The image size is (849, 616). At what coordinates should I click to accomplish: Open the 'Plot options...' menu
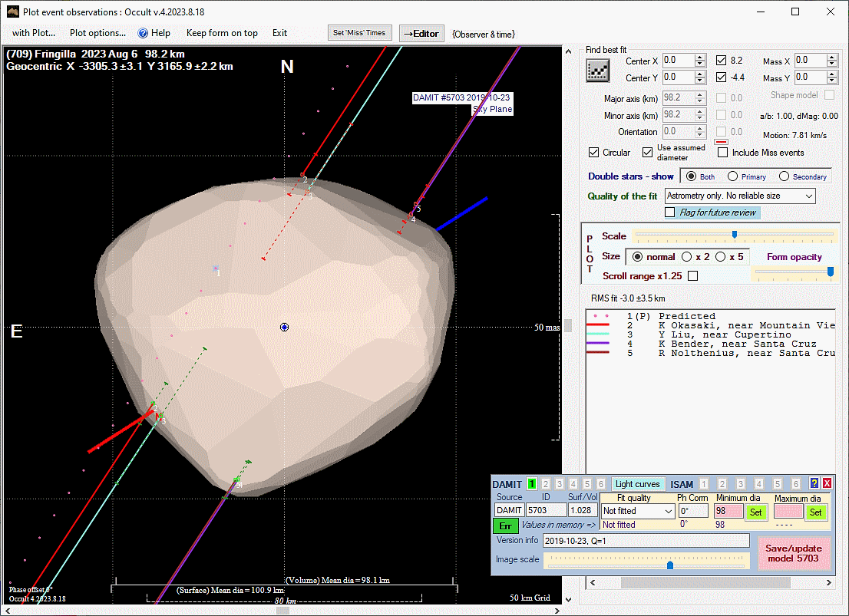[97, 33]
